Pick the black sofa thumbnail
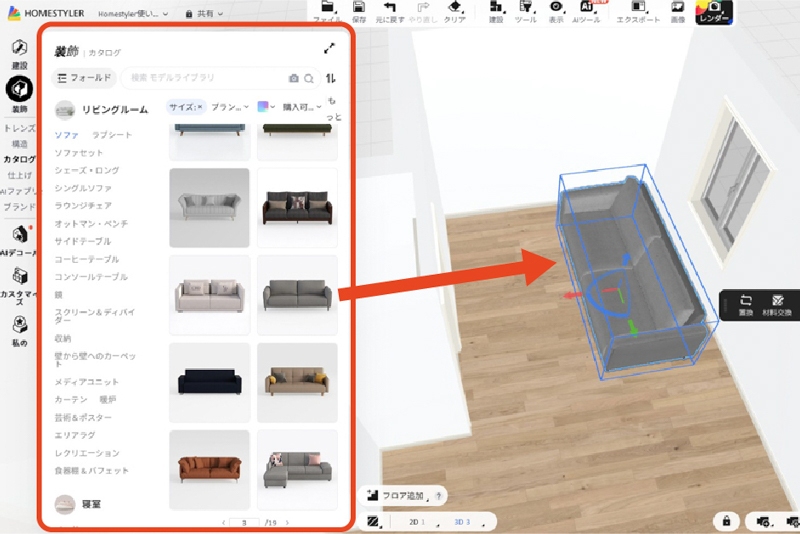800x534 pixels. point(209,383)
